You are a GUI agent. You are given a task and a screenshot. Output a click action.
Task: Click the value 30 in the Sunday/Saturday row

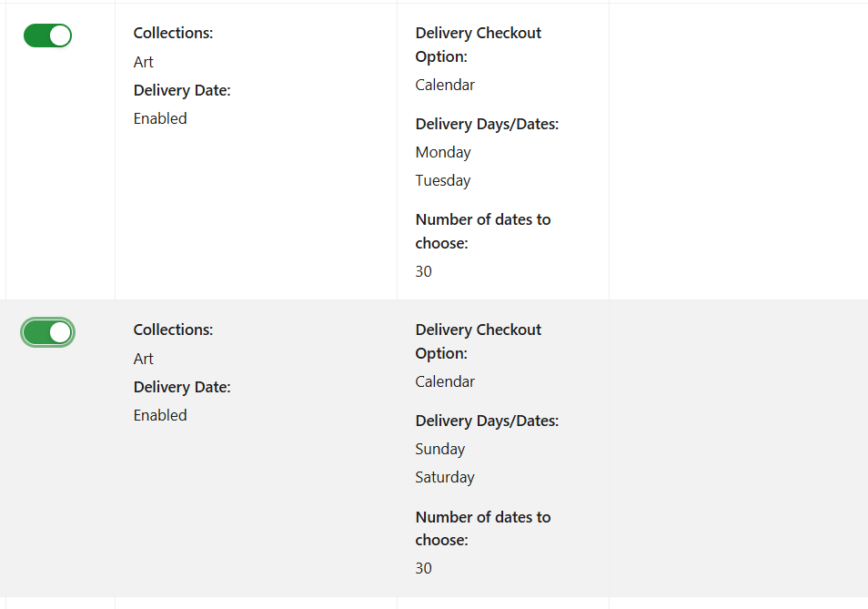[x=423, y=568]
